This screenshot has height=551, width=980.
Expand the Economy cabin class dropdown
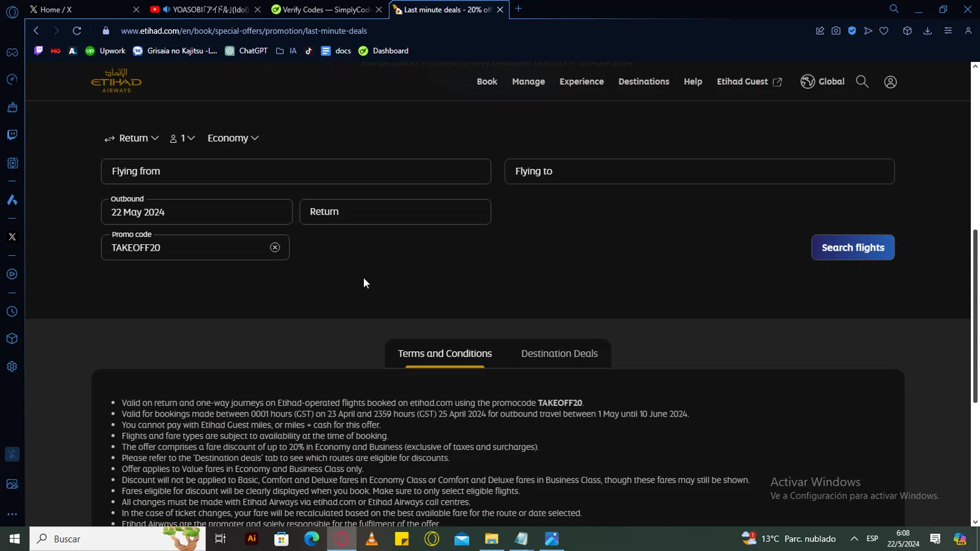pos(233,138)
